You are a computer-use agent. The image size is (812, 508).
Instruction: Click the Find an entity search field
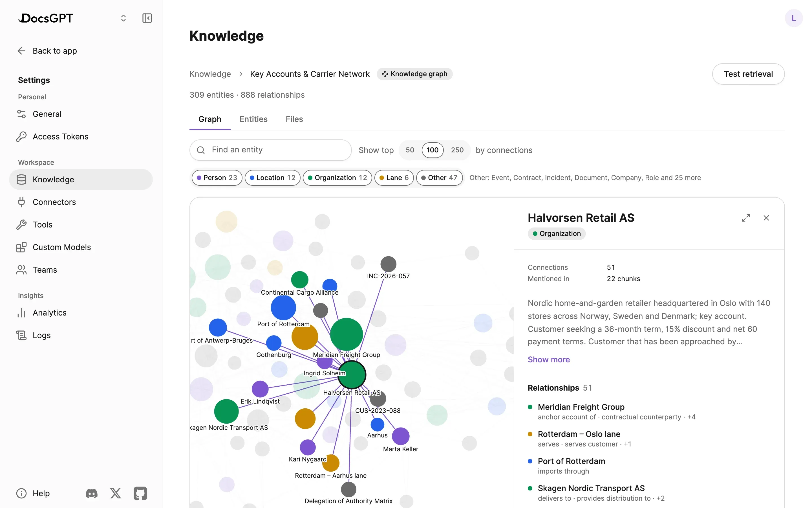270,150
